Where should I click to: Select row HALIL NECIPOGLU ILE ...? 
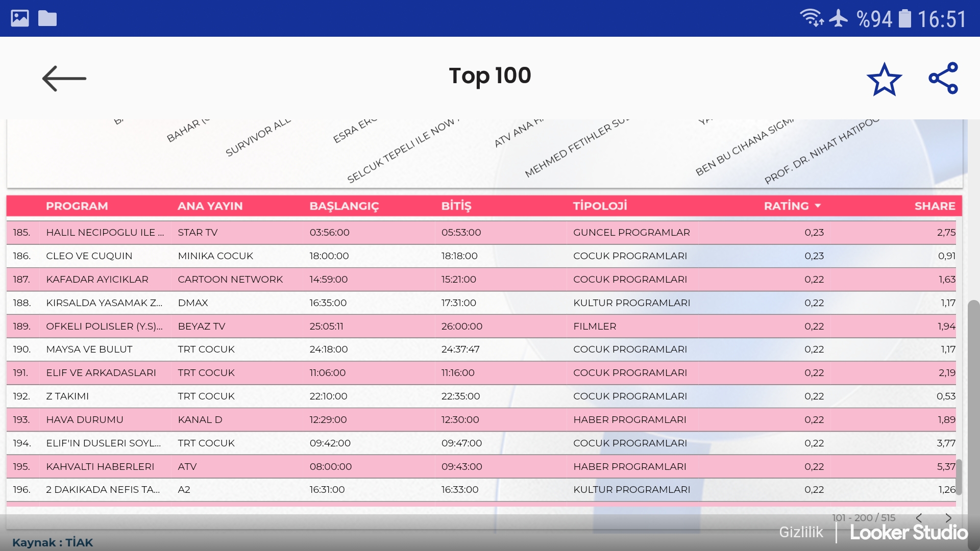tap(481, 232)
